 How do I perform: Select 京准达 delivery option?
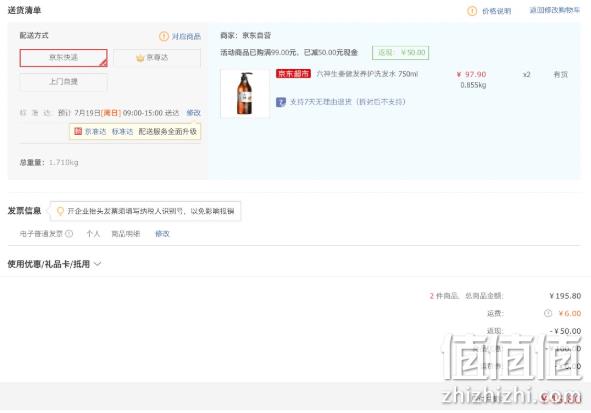pos(157,58)
